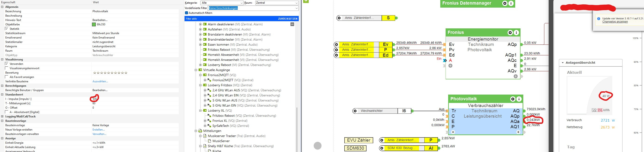Screen dimensions: 644x152
Task: Collapse the Allgemein property section
Action: (x=2, y=7)
